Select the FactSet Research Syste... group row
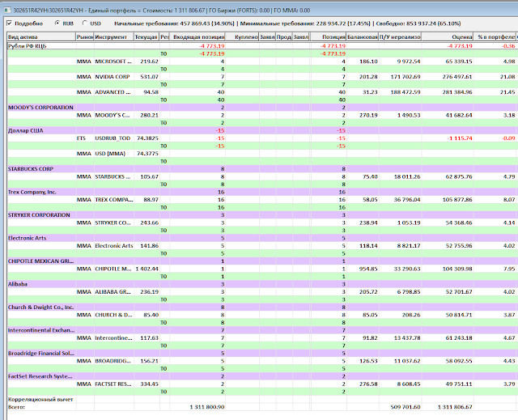This screenshot has width=518, height=420. pos(261,376)
